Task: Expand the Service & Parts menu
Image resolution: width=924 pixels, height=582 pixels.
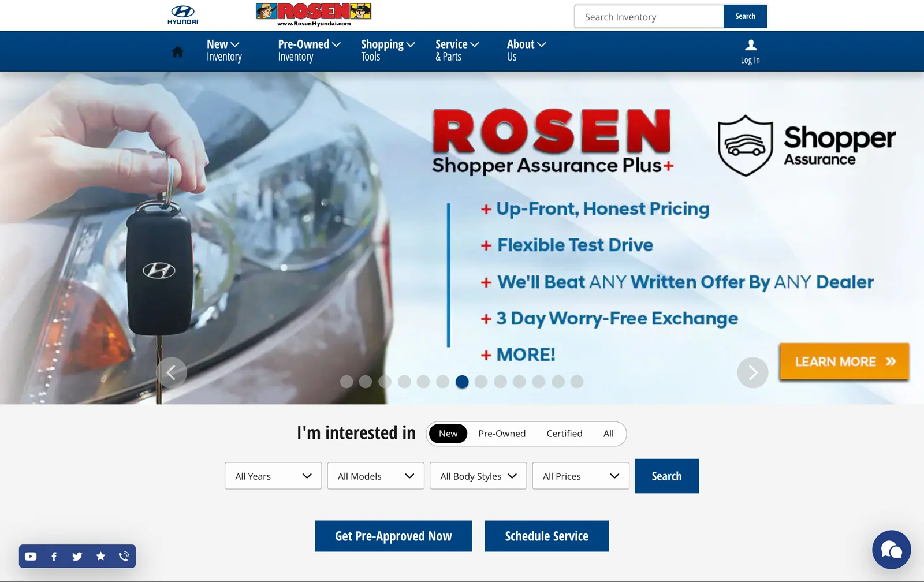Action: 457,51
